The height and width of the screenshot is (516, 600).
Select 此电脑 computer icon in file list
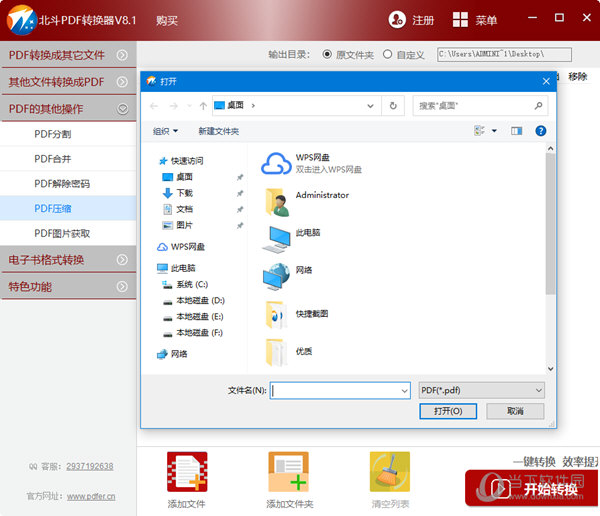click(277, 239)
